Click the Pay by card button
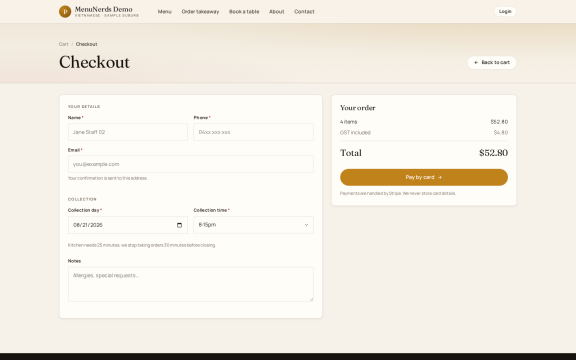576x360 pixels. point(424,177)
